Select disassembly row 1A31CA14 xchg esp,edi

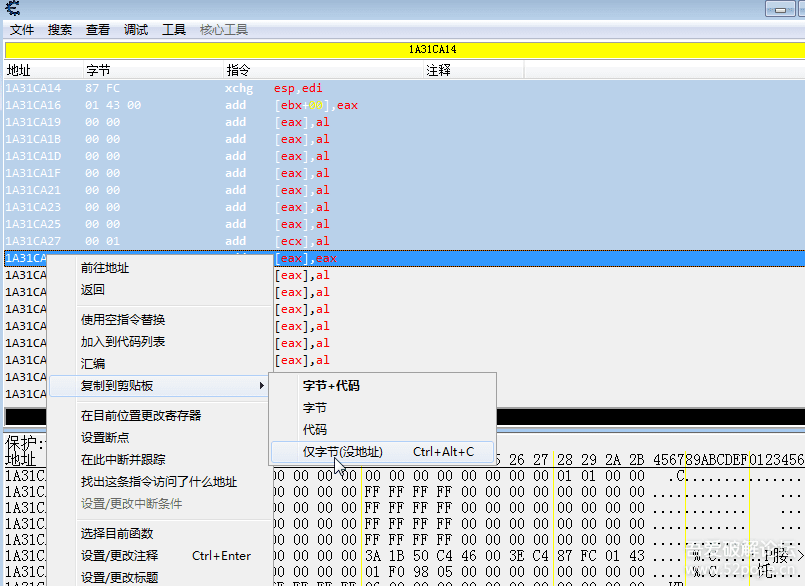pyautogui.click(x=405, y=88)
